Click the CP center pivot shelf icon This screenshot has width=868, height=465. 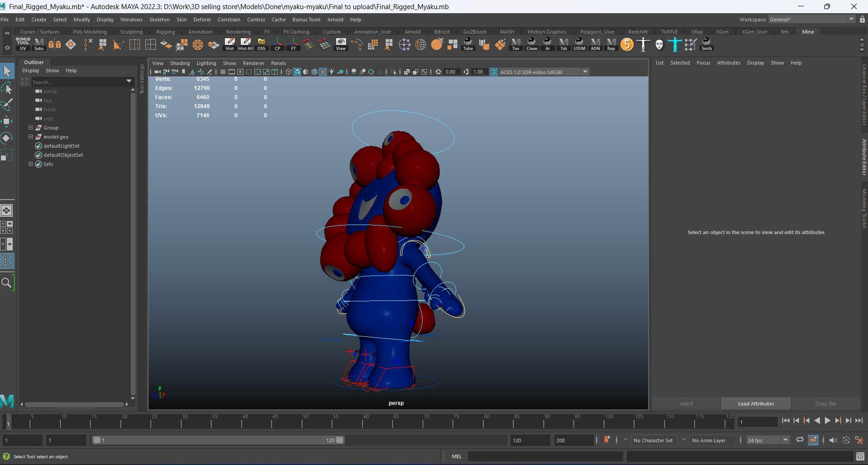278,44
